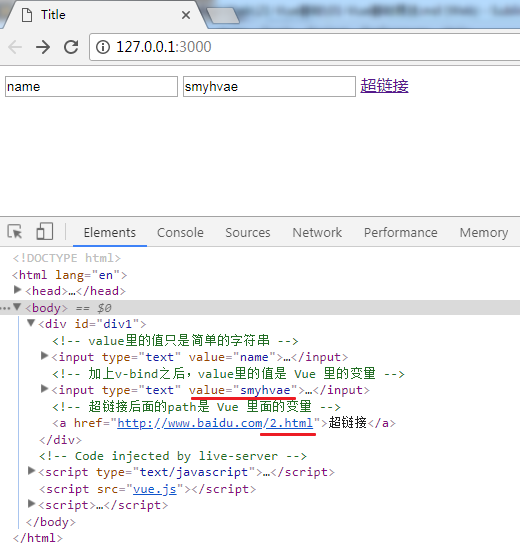520x555 pixels.
Task: Toggle the device toolbar icon
Action: [x=45, y=231]
